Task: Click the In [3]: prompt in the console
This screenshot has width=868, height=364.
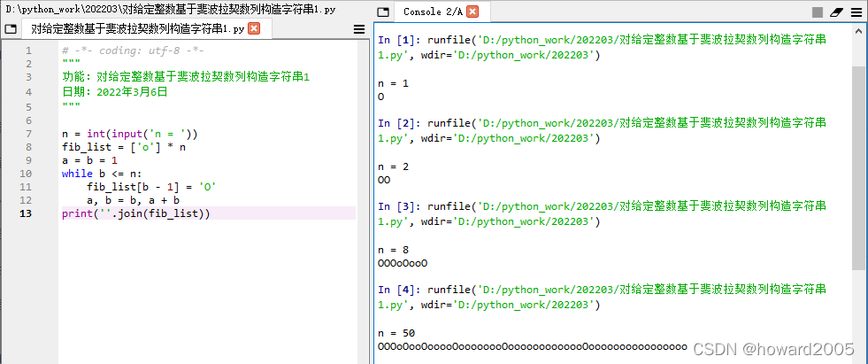Action: (399, 206)
